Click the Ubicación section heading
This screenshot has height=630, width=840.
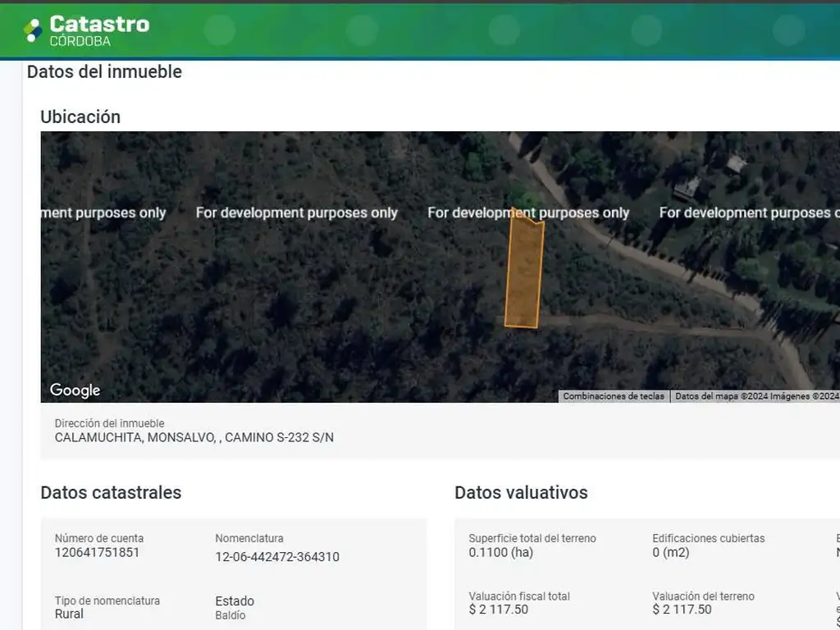(80, 116)
